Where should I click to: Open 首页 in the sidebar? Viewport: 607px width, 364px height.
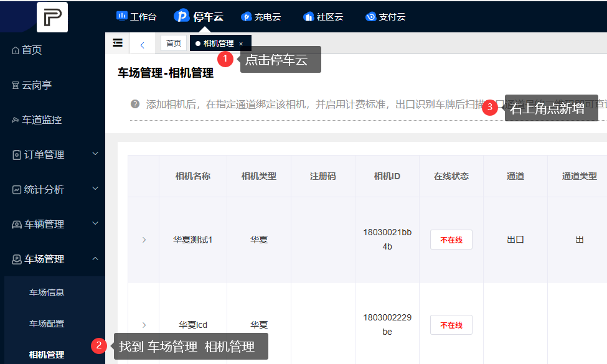click(32, 50)
